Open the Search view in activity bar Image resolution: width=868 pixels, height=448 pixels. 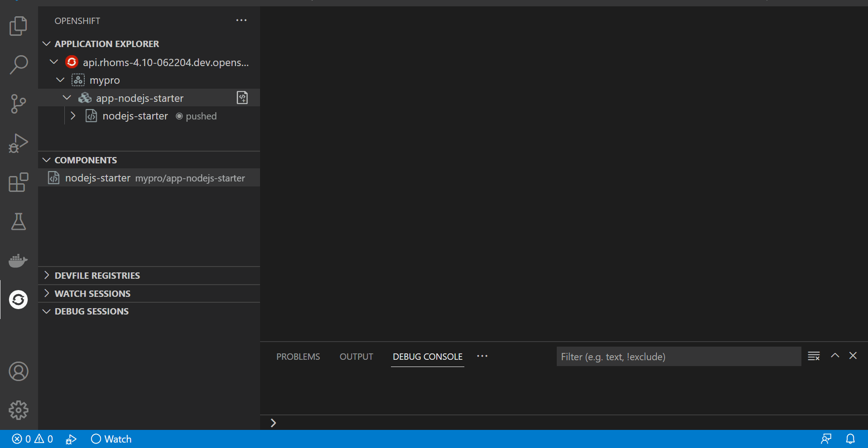click(x=19, y=65)
